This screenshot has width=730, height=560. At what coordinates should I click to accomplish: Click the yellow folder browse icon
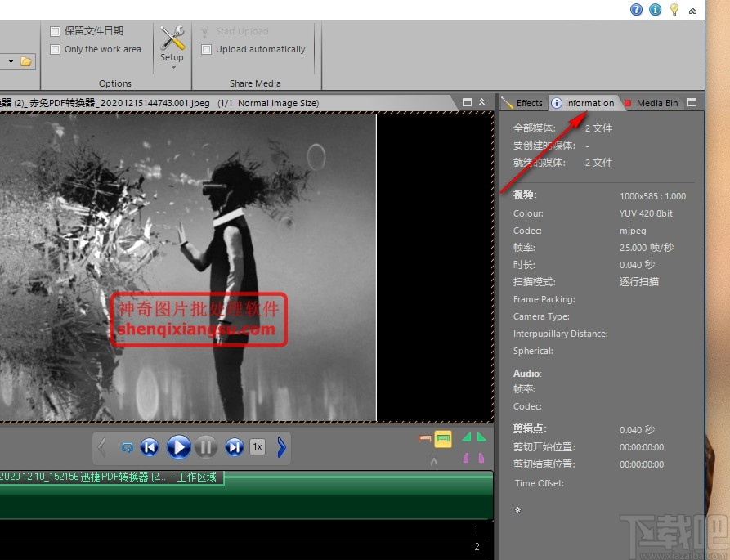coord(26,61)
